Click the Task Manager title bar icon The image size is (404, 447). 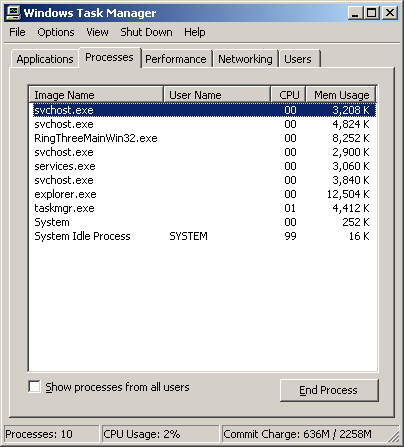pos(14,13)
